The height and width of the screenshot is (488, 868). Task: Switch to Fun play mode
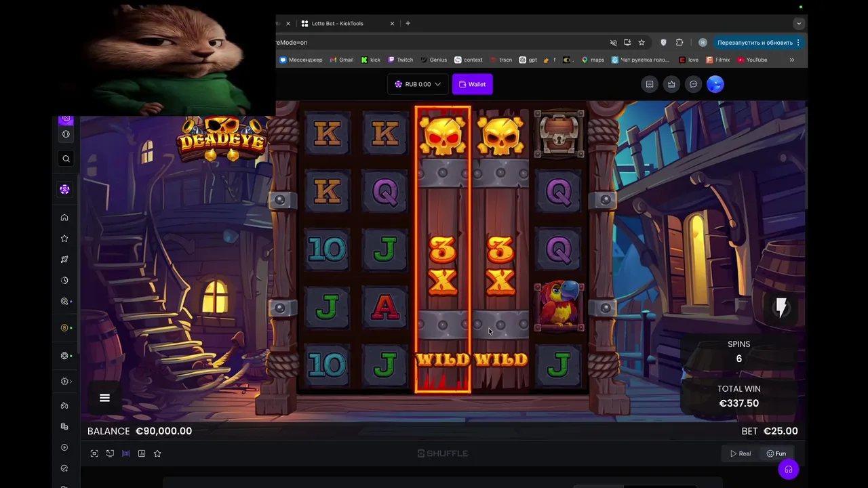[776, 453]
